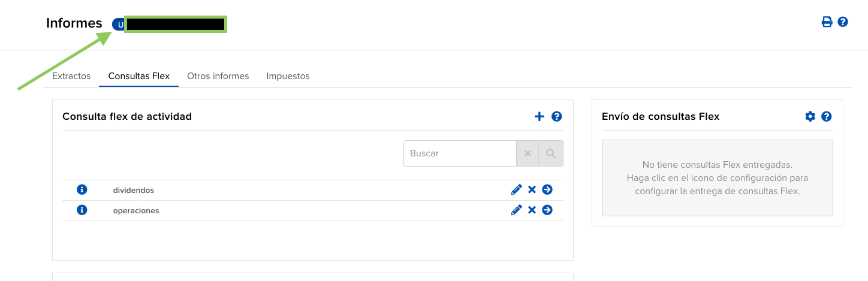The image size is (868, 281).
Task: Run the operaciones query
Action: click(547, 210)
